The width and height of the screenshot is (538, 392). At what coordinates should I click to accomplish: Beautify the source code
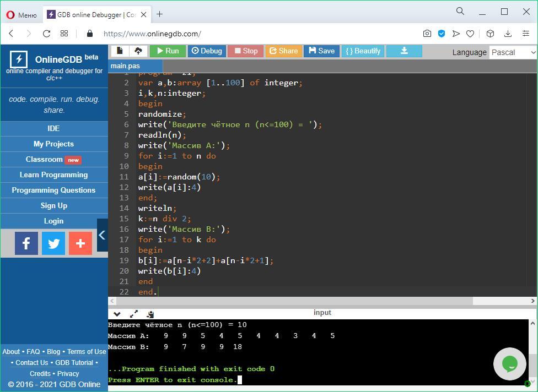point(363,51)
